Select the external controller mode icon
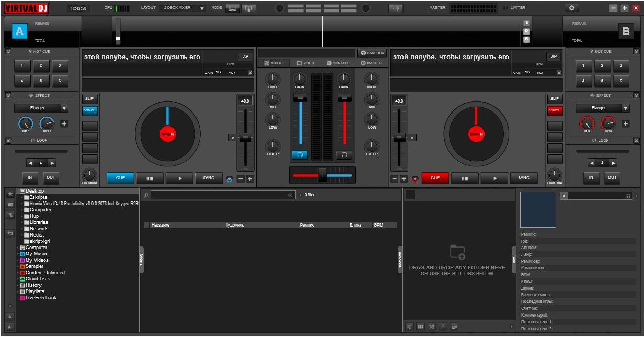Viewport: 644px width, 337px height. click(249, 8)
